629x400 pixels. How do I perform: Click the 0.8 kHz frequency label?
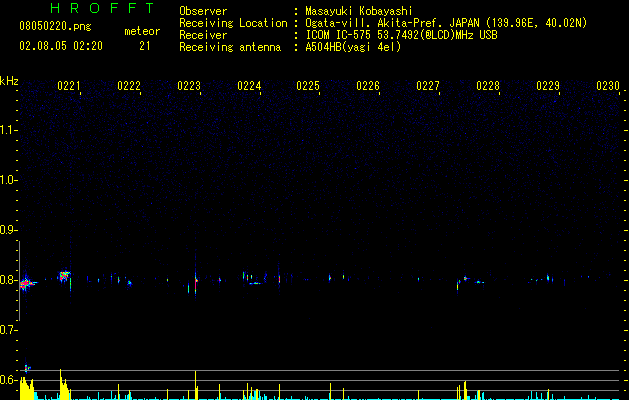(x=8, y=280)
